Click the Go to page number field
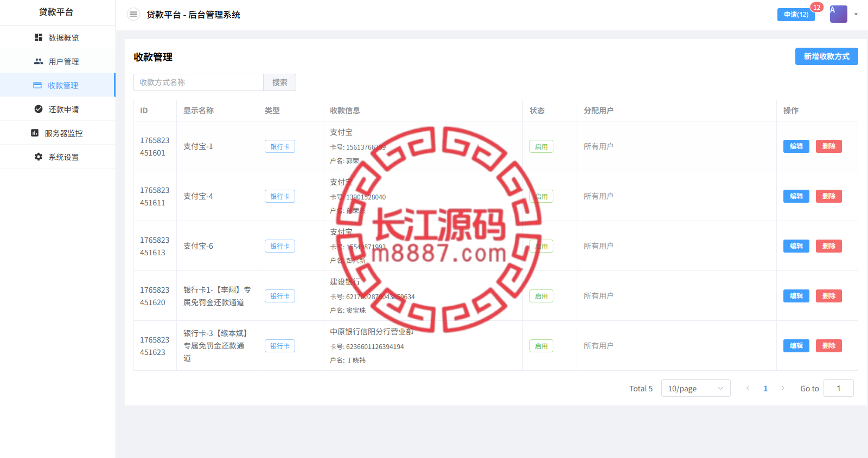 point(839,388)
